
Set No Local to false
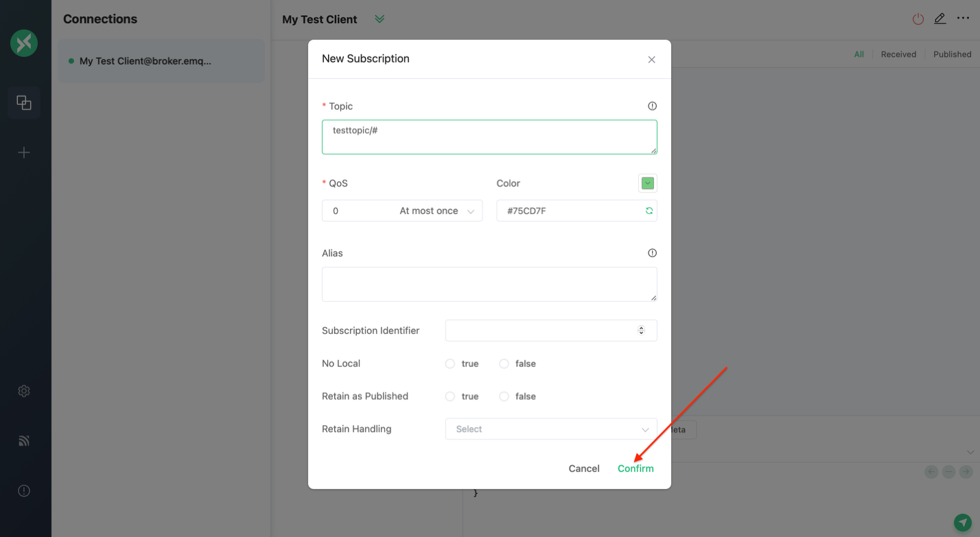point(504,363)
